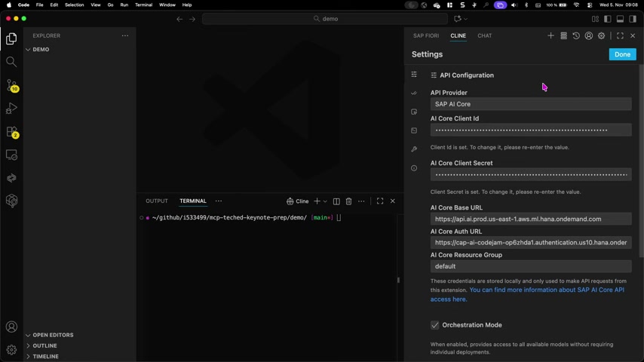Switch to the OUTPUT panel tab
Viewport: 644px width, 362px height.
[x=157, y=201]
